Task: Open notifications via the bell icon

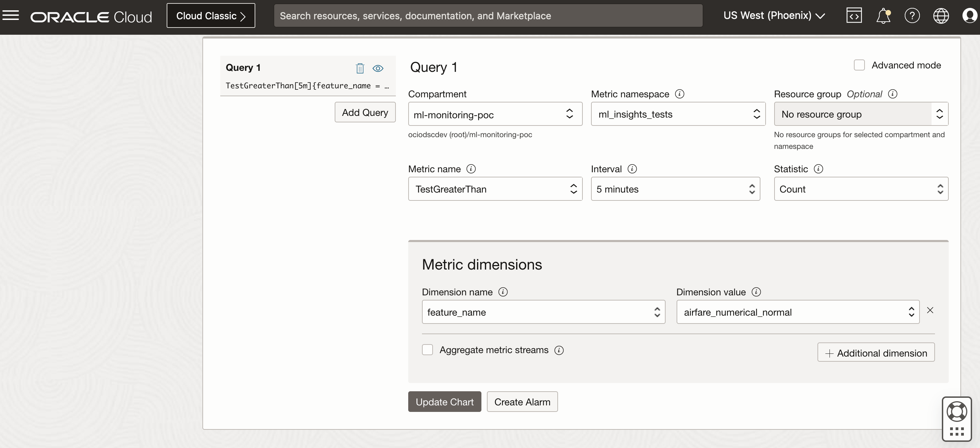Action: 883,15
